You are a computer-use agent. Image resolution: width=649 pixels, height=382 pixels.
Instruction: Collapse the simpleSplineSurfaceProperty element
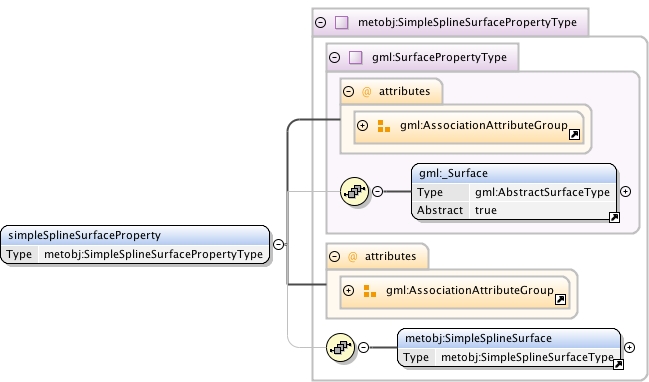279,245
